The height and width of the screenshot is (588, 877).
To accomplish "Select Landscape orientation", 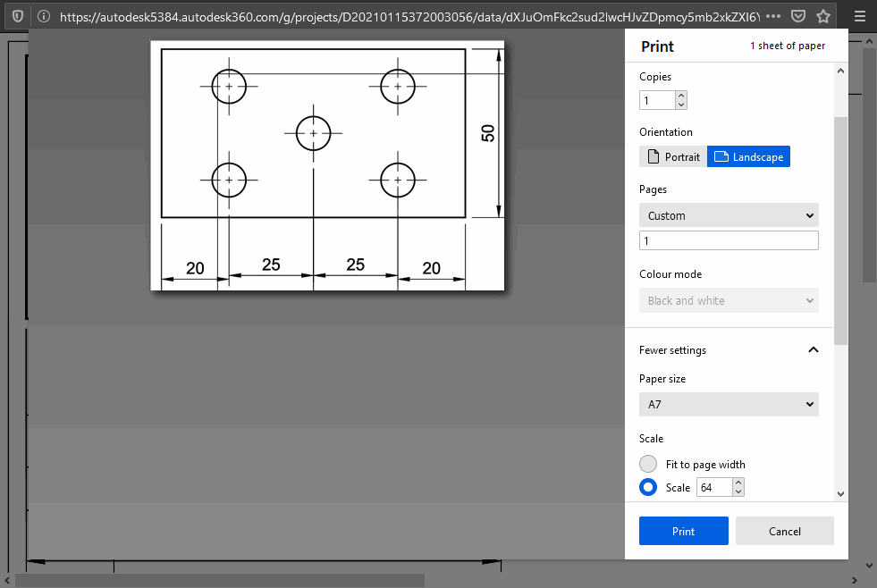I will (x=748, y=157).
